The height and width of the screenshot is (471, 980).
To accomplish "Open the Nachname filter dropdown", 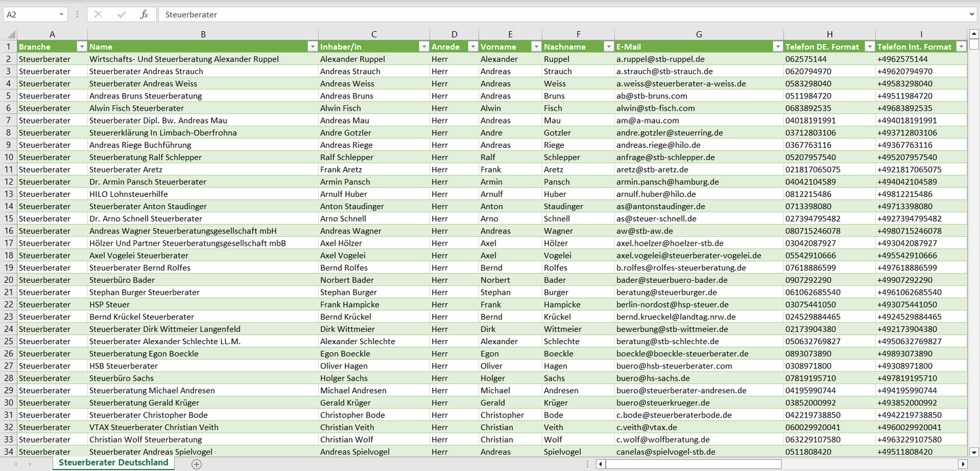I will [x=608, y=47].
